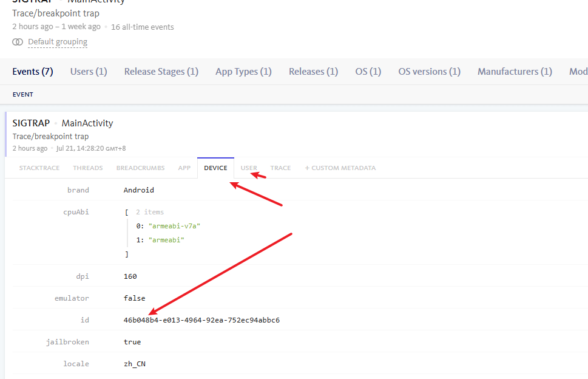Click the jailbroken value true
Viewport: 588px width, 379px height.
(132, 342)
